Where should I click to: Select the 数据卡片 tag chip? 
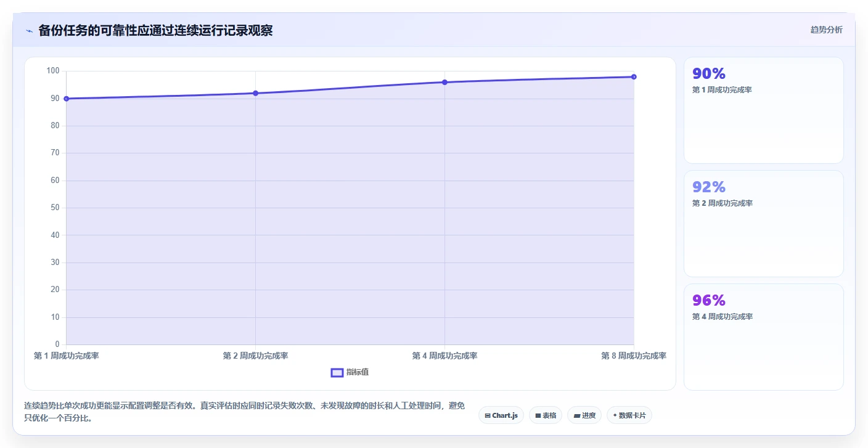coord(629,415)
